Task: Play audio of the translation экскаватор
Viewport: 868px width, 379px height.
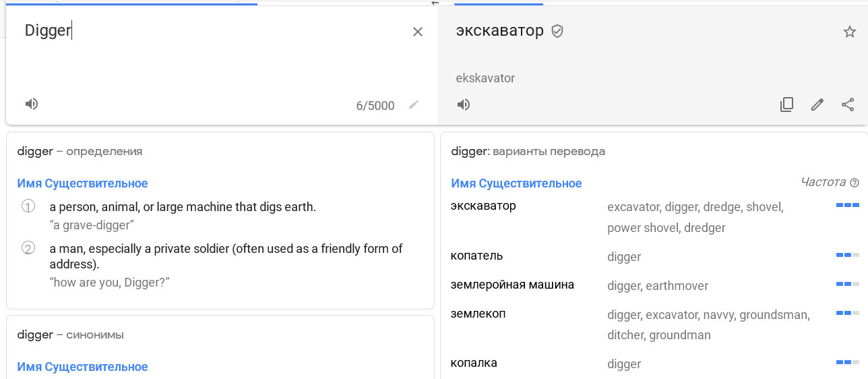Action: click(464, 105)
